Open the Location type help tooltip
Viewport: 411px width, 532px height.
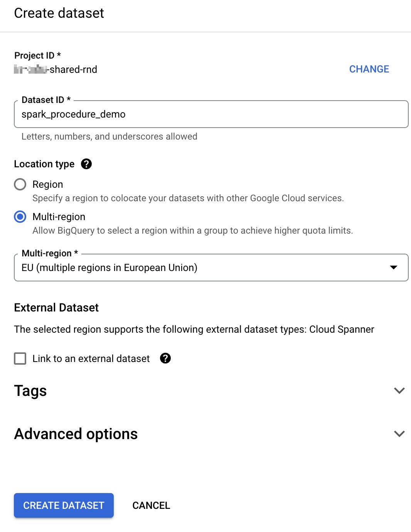86,164
